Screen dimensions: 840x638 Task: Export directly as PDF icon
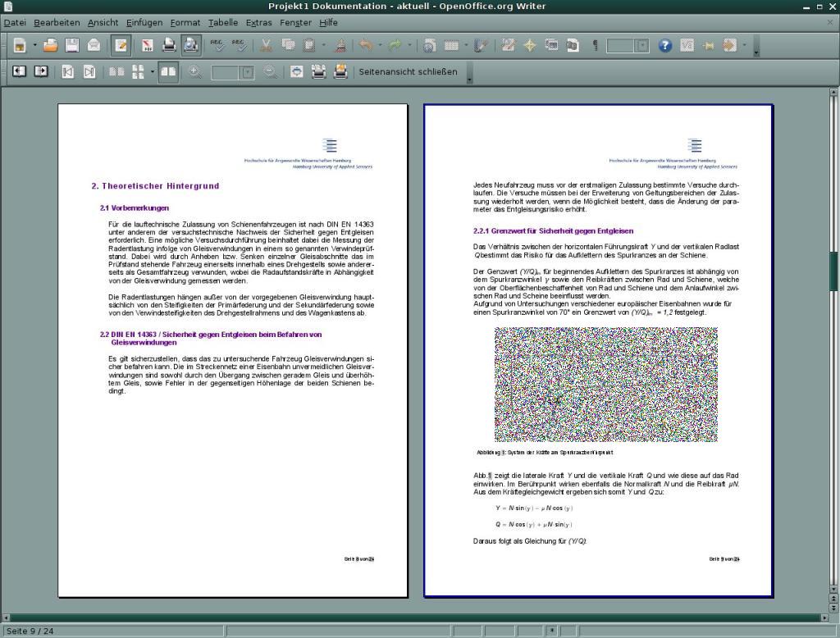click(148, 46)
